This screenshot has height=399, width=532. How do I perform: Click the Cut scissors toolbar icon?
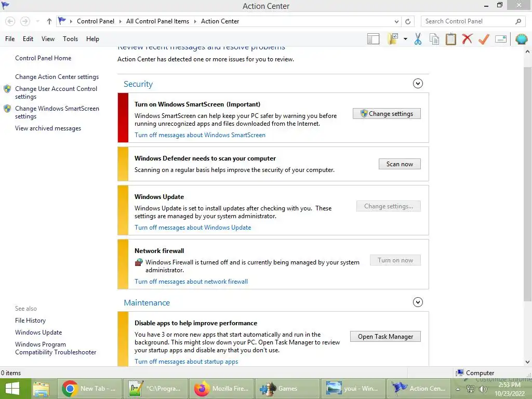(418, 39)
